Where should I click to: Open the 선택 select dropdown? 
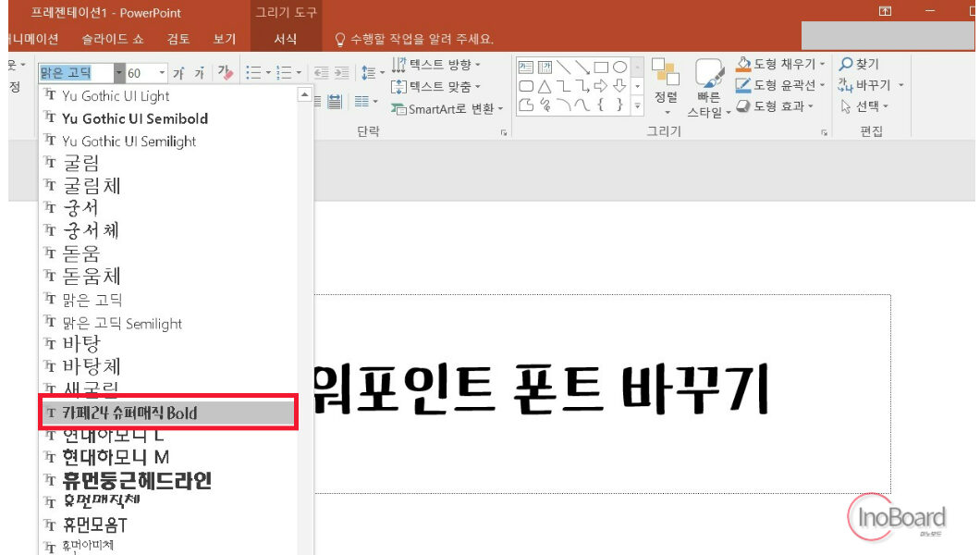[x=865, y=106]
